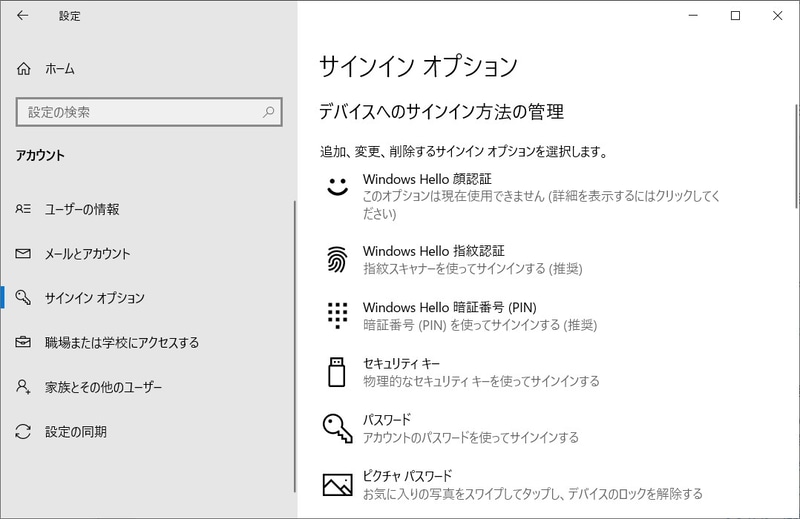Screen dimensions: 800x519
Task: Click the サインイン オプション key icon in sidebar
Action: 23,298
